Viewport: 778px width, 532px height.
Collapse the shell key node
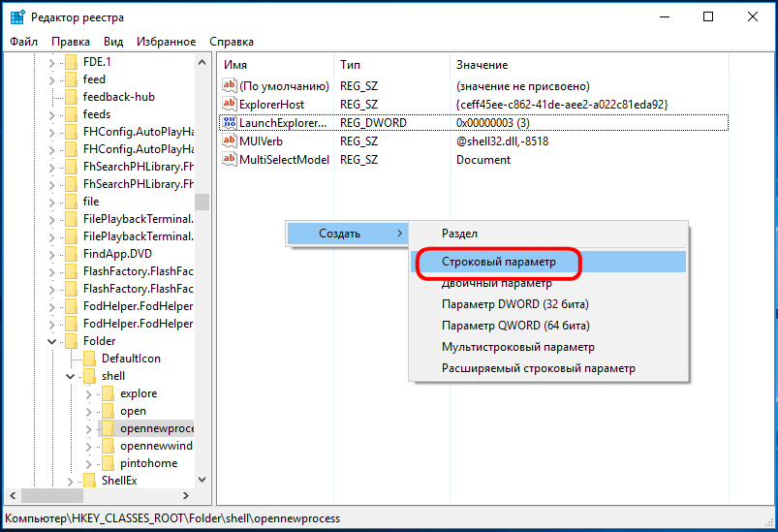point(70,377)
